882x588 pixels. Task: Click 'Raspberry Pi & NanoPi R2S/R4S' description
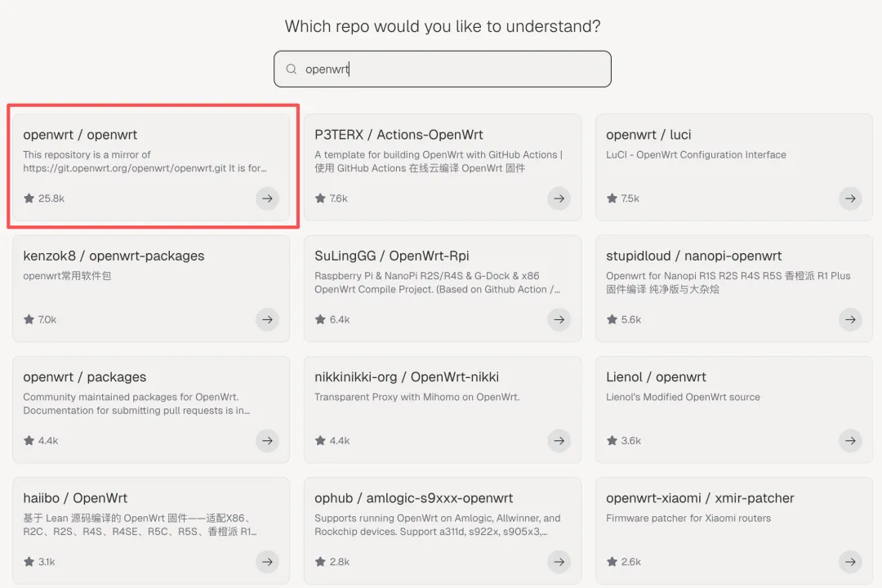pos(437,283)
